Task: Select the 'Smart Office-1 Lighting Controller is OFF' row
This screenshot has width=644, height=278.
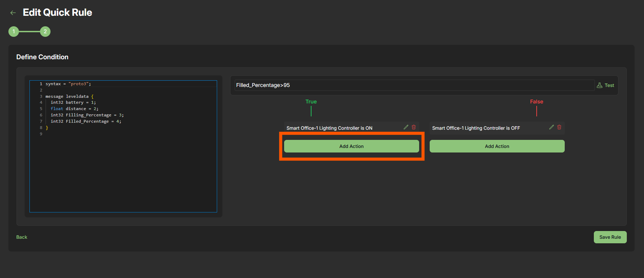Action: coord(497,128)
